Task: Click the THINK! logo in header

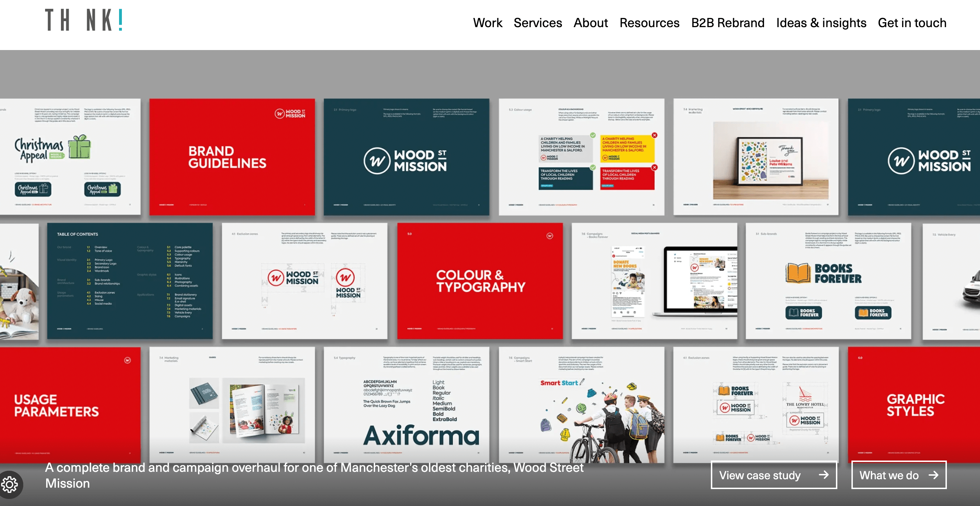Action: [x=84, y=20]
